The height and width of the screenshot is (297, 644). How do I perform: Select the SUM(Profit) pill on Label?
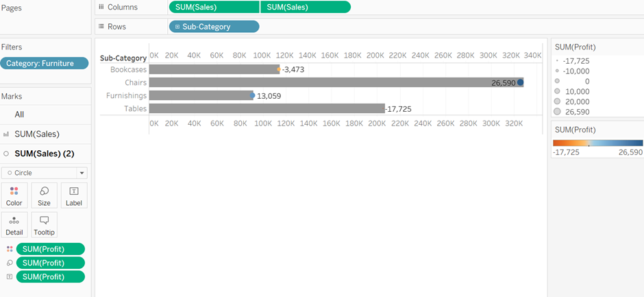click(51, 276)
